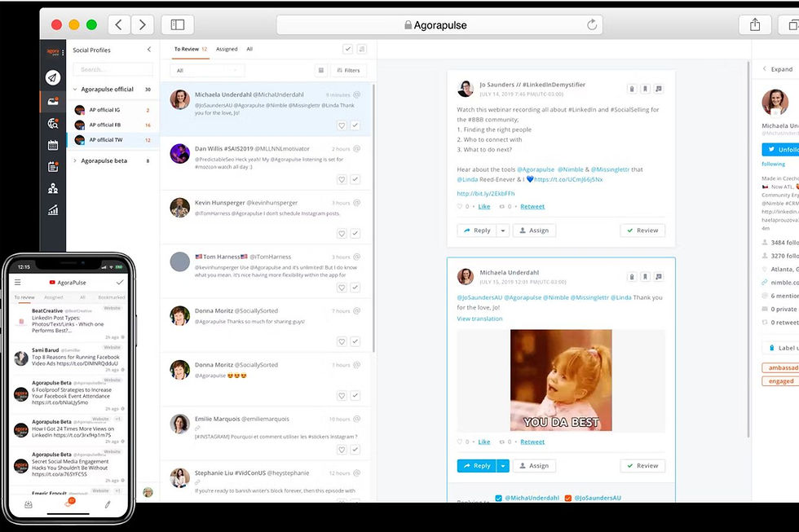Open the All filter dropdown
Screen dimensions: 799x532
207,70
